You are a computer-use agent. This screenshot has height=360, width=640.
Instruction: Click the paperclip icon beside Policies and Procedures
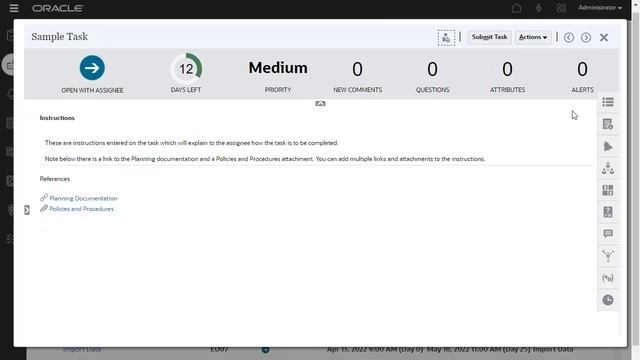pyautogui.click(x=44, y=209)
